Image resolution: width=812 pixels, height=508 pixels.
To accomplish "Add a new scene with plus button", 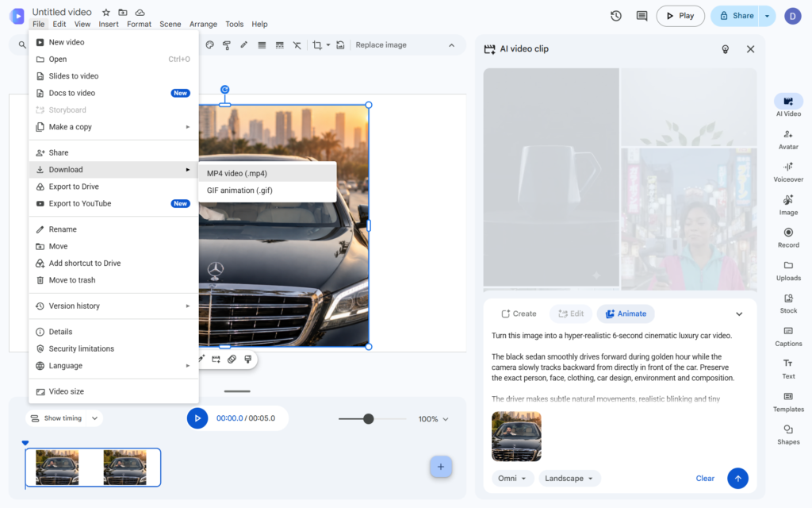I will tap(441, 467).
